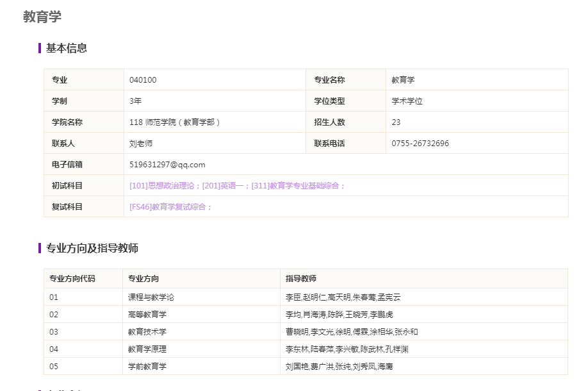Viewport: 588px width, 391px height.
Task: Select the 118 师范学院（教育学部） value
Action: point(175,122)
